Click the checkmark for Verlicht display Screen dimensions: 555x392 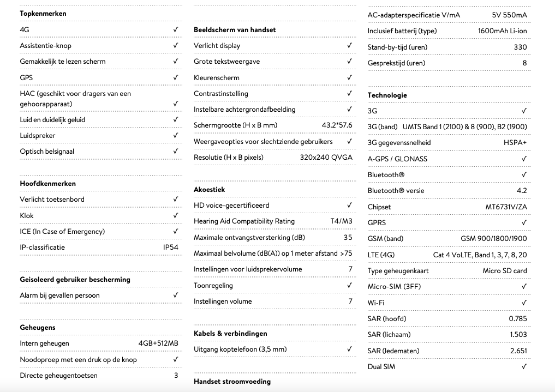[x=350, y=45]
